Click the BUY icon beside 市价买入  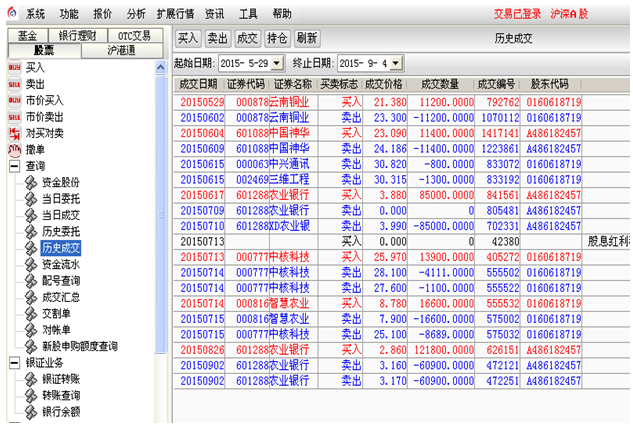pyautogui.click(x=15, y=100)
